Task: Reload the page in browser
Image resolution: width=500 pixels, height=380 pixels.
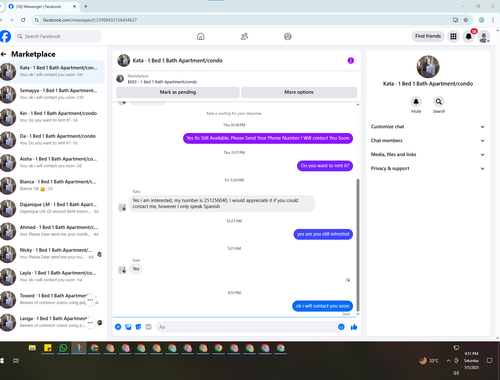Action: click(x=23, y=20)
